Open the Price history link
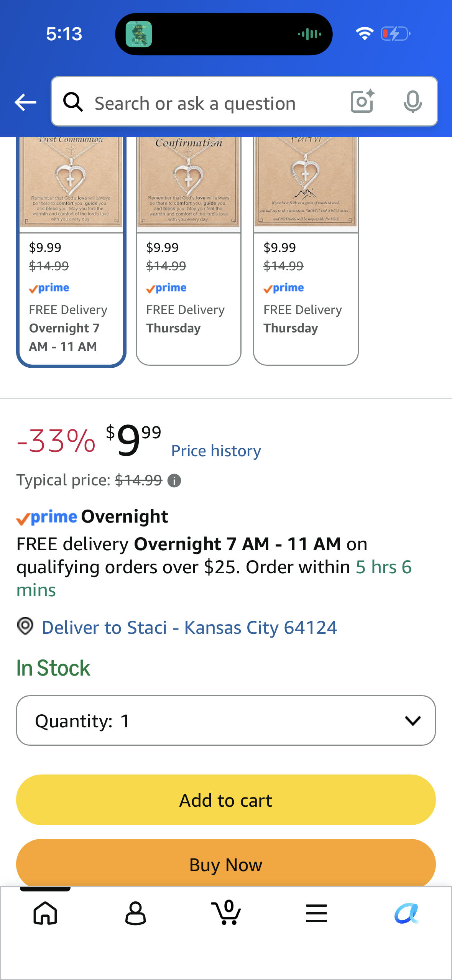Image resolution: width=452 pixels, height=980 pixels. [x=216, y=451]
